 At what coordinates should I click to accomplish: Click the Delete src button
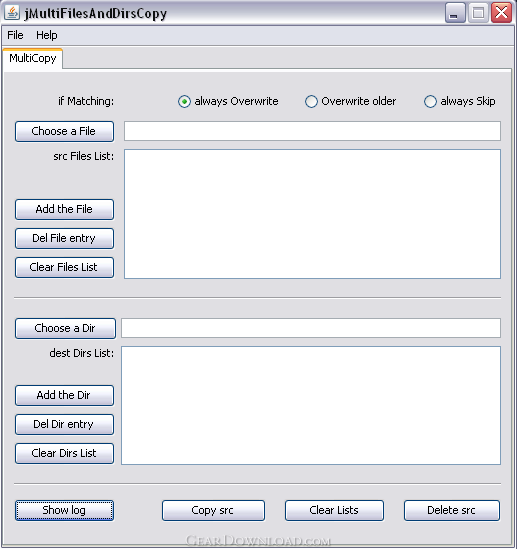pyautogui.click(x=452, y=510)
